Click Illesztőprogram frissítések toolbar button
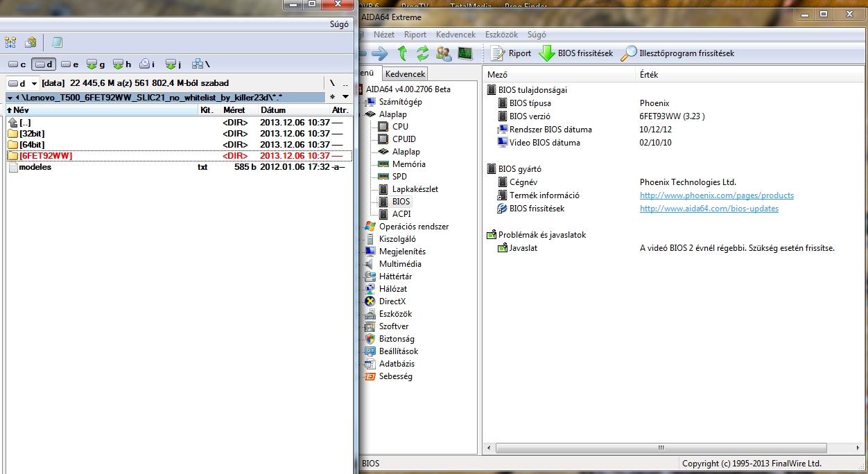This screenshot has width=868, height=474. pos(677,53)
